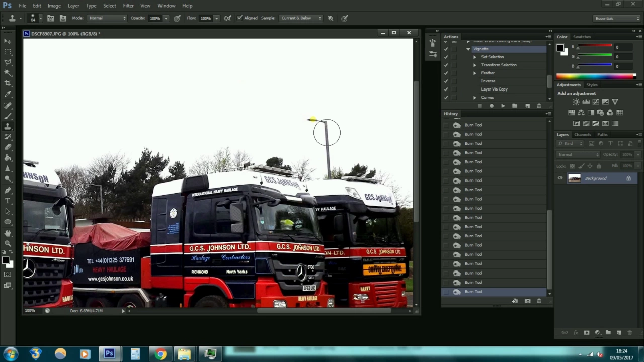The image size is (644, 362).
Task: Select the Horizontal Type tool
Action: 8,201
